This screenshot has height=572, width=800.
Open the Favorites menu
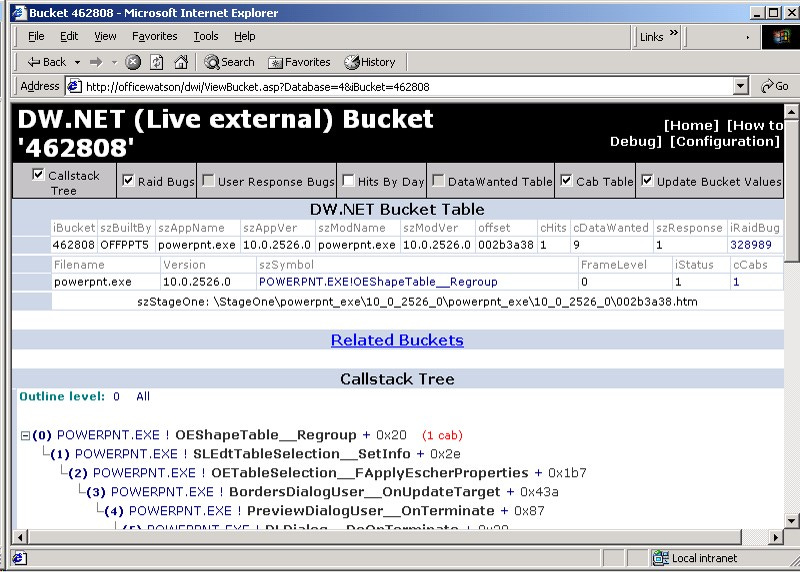pos(155,36)
